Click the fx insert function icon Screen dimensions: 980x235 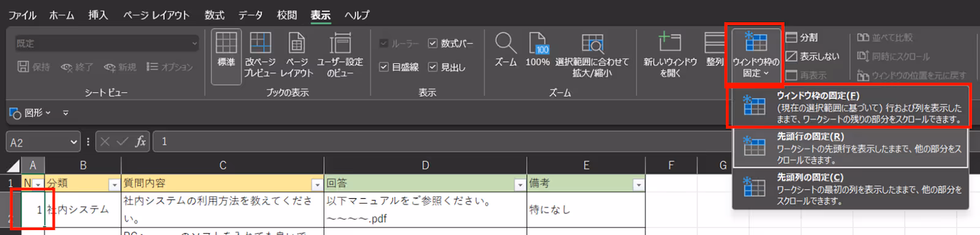140,142
